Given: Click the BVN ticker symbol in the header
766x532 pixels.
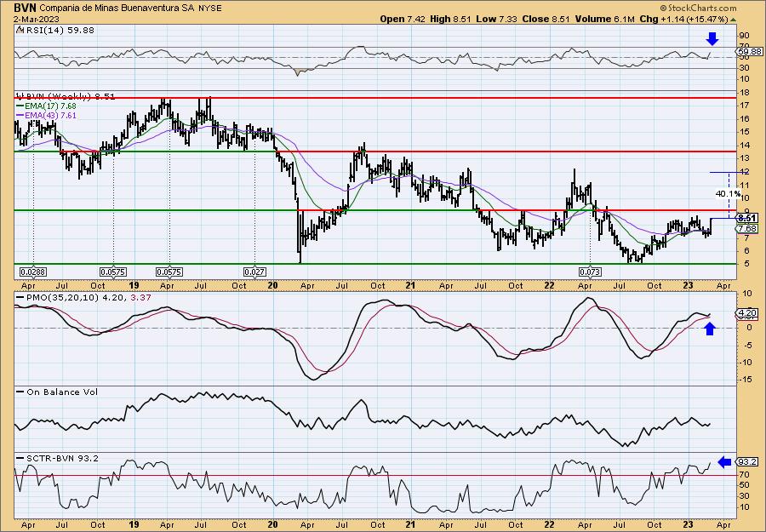Looking at the screenshot, I should coord(26,8).
